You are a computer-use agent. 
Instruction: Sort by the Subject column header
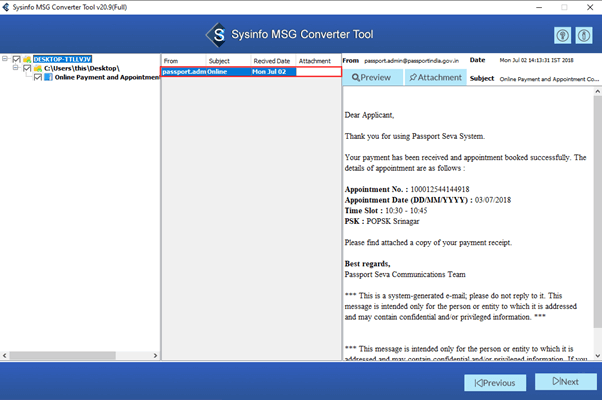(228, 61)
